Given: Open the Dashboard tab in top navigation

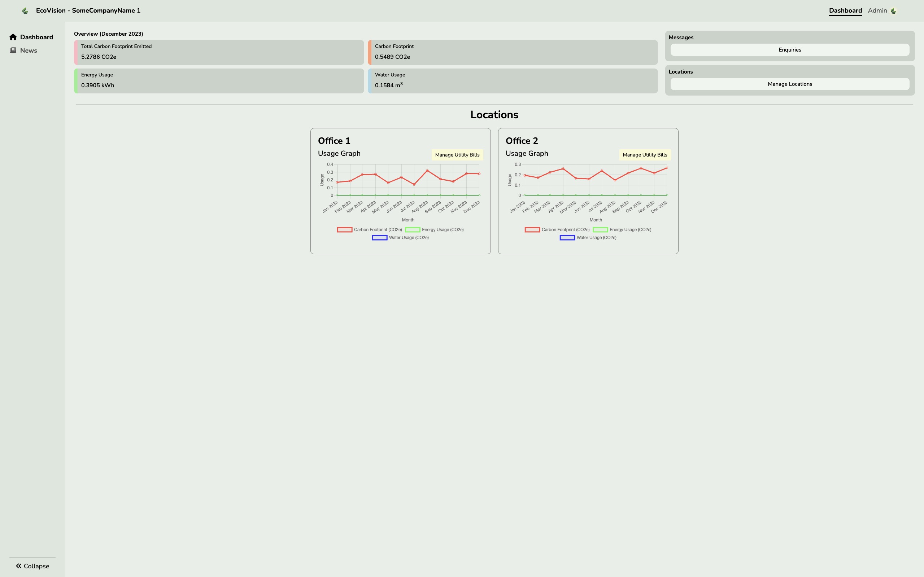Looking at the screenshot, I should pos(845,11).
